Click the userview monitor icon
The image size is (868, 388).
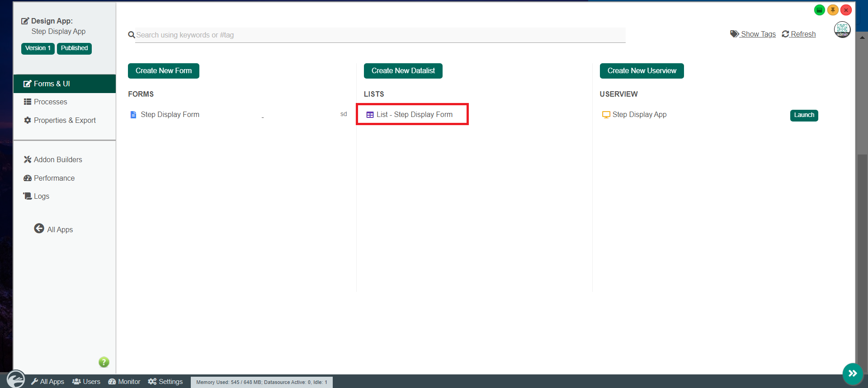pos(606,115)
